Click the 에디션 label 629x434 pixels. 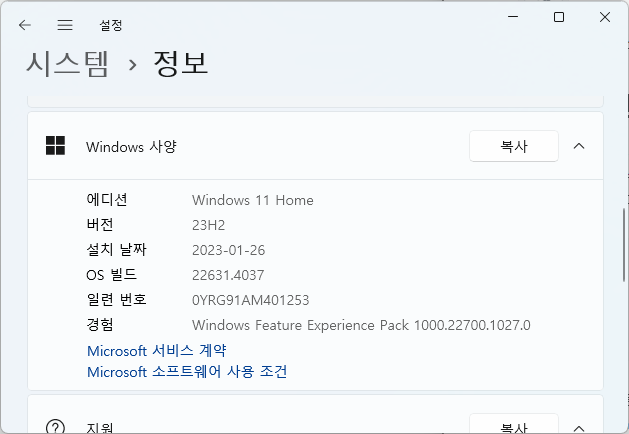(x=107, y=199)
